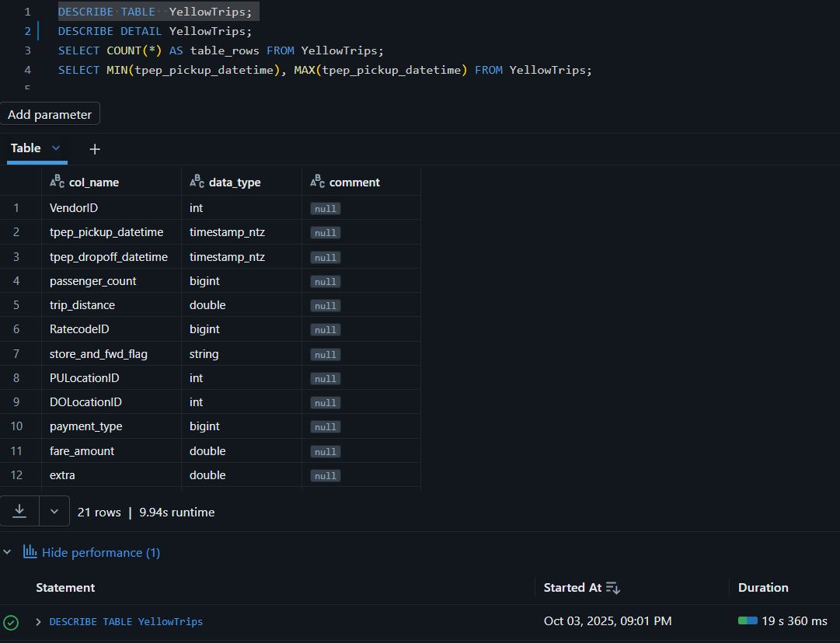Click row number 1 in results
This screenshot has width=840, height=643.
(16, 207)
